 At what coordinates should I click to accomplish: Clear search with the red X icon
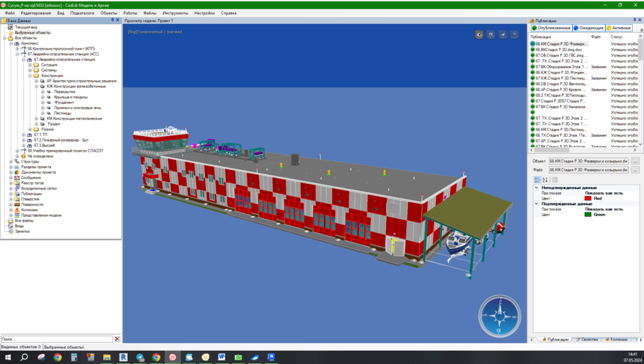click(x=117, y=339)
